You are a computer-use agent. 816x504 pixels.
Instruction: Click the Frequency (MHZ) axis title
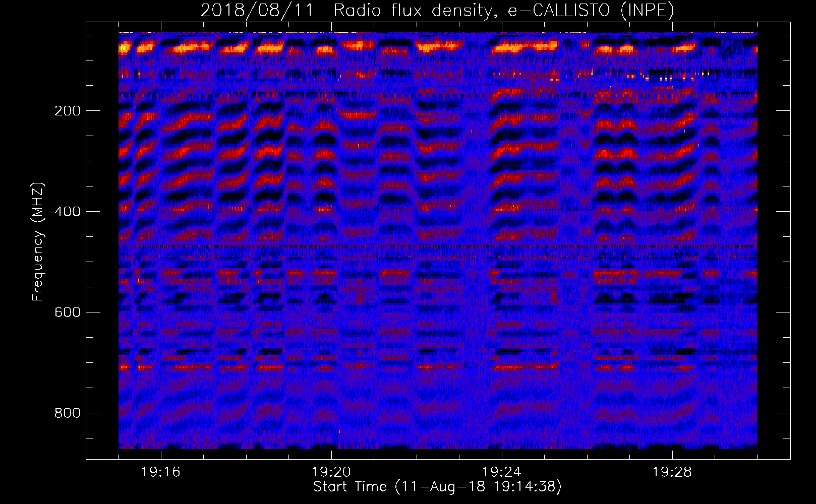point(38,241)
